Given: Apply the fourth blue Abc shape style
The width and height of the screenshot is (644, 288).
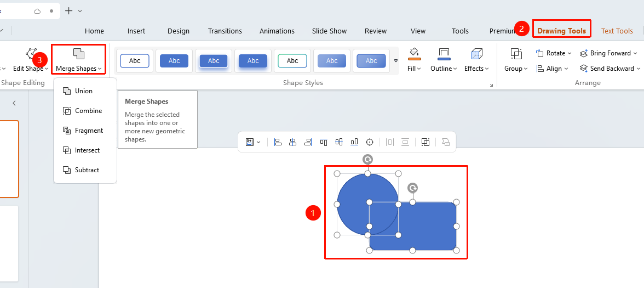Looking at the screenshot, I should pyautogui.click(x=253, y=61).
